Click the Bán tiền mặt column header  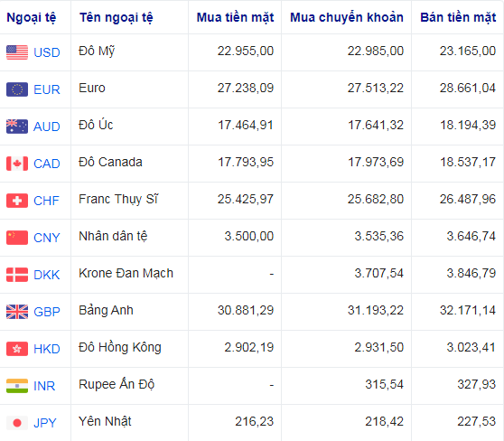click(x=458, y=17)
